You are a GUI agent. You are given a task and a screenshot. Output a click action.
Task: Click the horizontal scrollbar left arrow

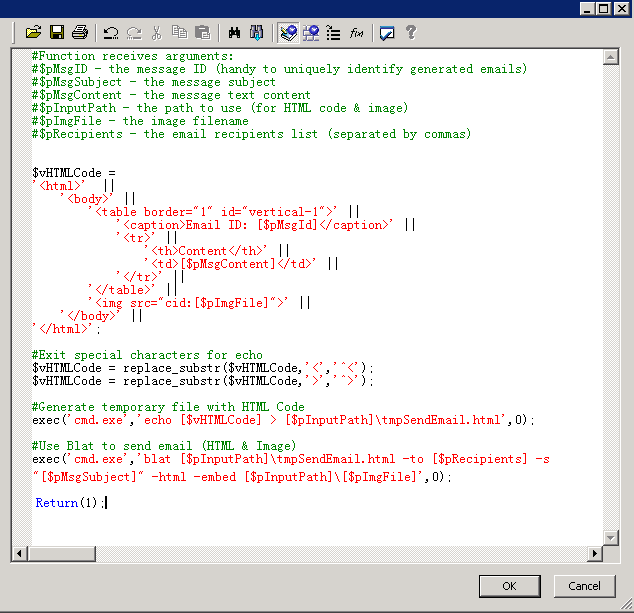pyautogui.click(x=22, y=553)
